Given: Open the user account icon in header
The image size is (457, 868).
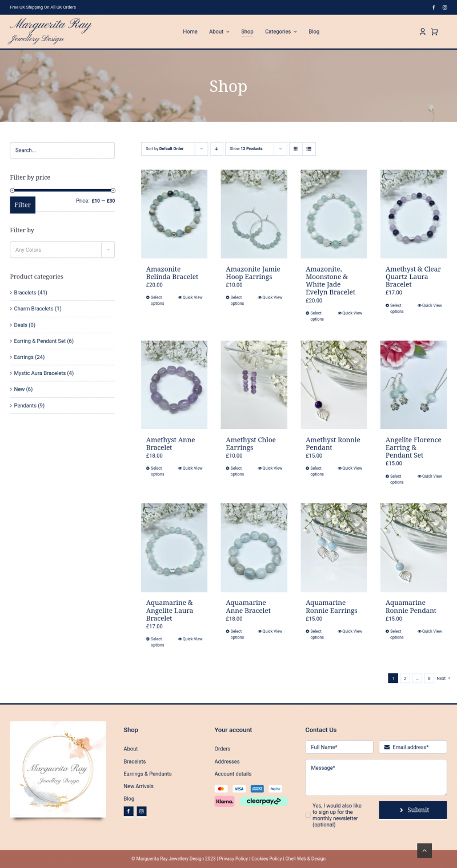Looking at the screenshot, I should (x=423, y=32).
